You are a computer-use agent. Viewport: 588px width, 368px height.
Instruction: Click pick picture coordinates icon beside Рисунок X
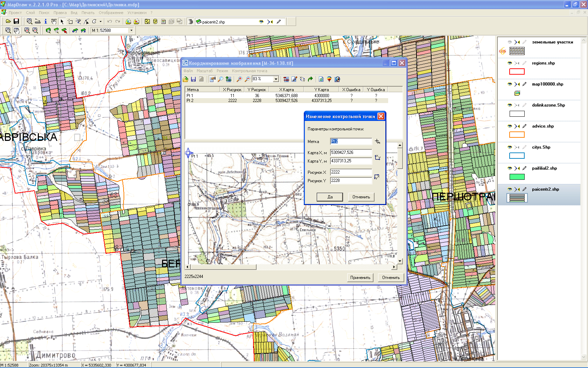pyautogui.click(x=377, y=177)
